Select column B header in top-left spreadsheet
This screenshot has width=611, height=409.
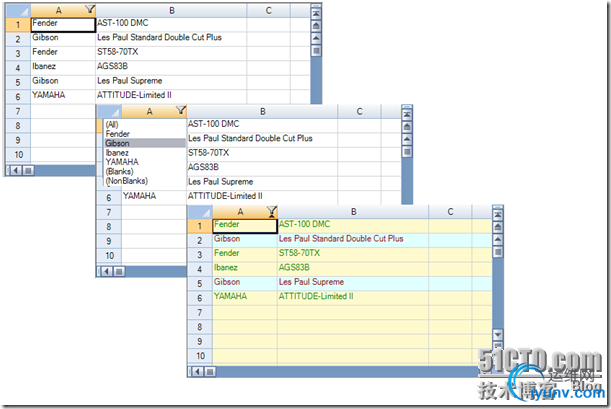(171, 11)
